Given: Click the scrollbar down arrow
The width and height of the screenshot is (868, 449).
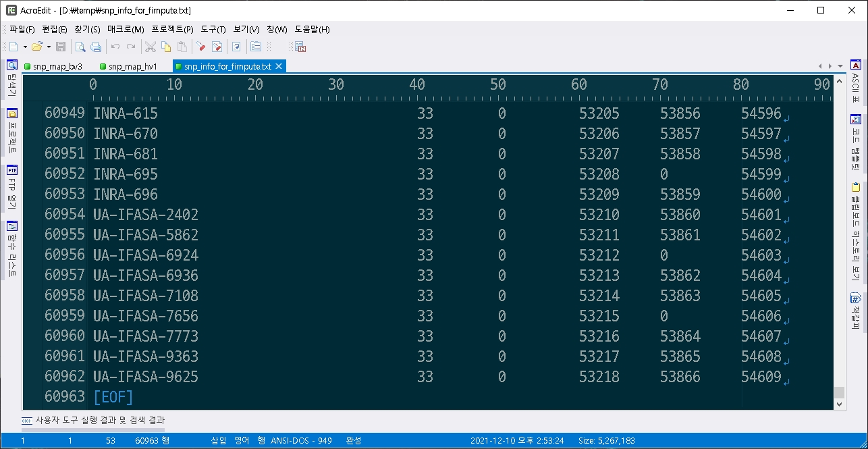Looking at the screenshot, I should (839, 404).
